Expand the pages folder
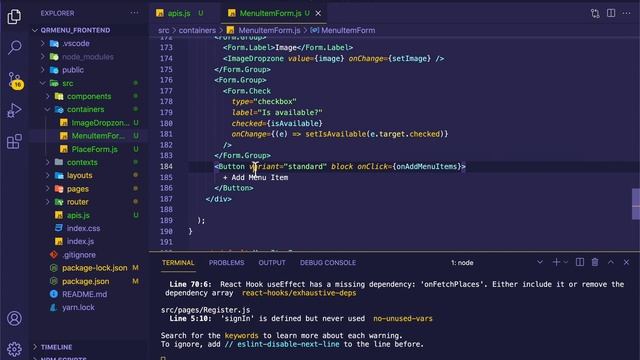Screen dimensions: 640x360 pyautogui.click(x=78, y=189)
